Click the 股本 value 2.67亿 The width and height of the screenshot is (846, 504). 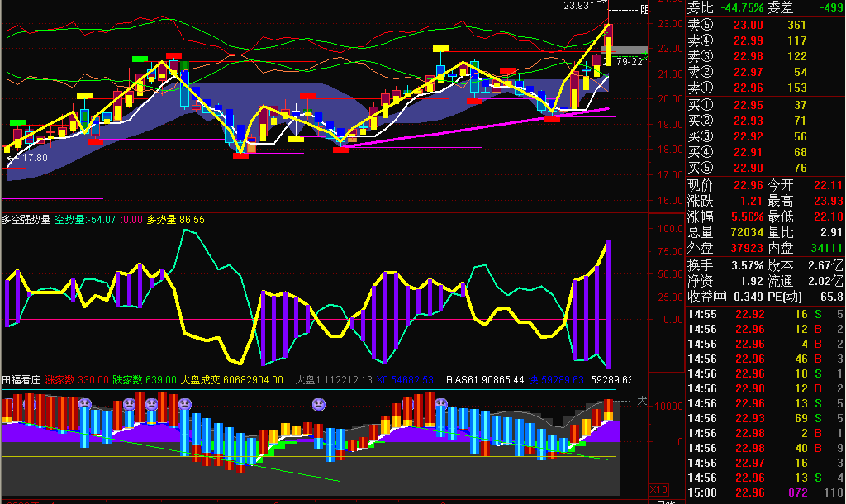[x=825, y=265]
